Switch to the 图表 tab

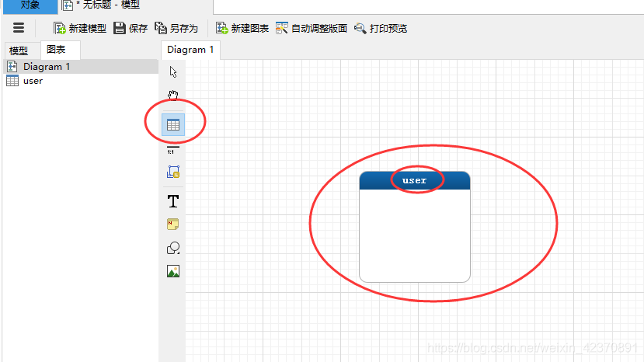pos(60,50)
